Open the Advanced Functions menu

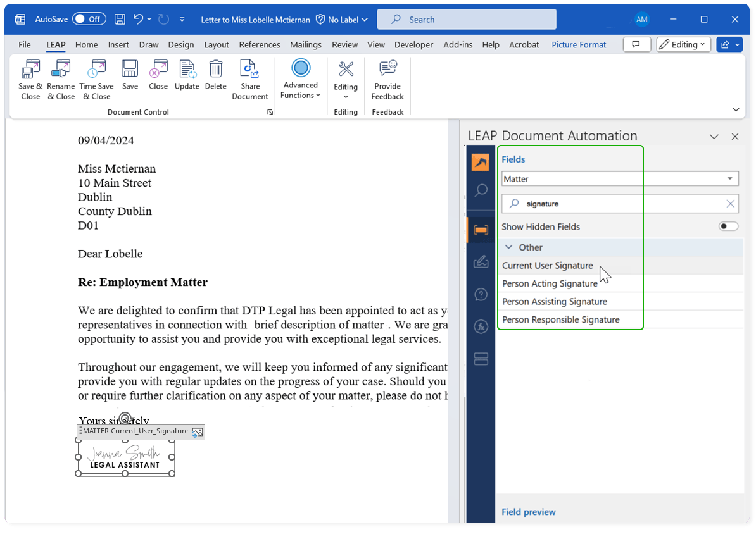pyautogui.click(x=300, y=80)
